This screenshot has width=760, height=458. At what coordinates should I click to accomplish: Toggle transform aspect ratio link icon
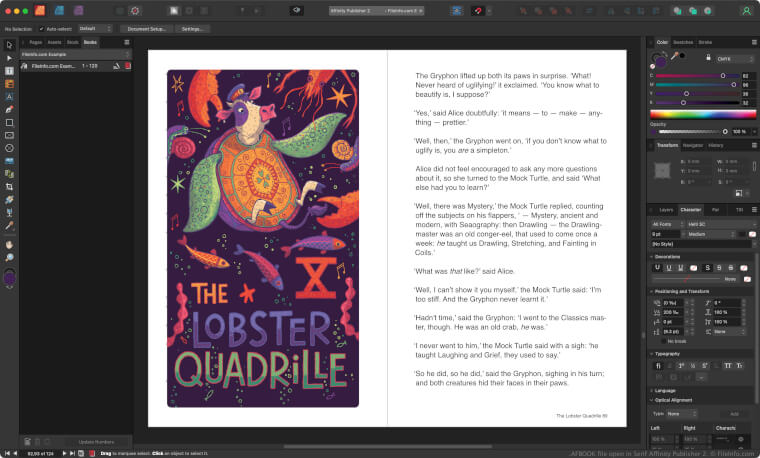[754, 166]
